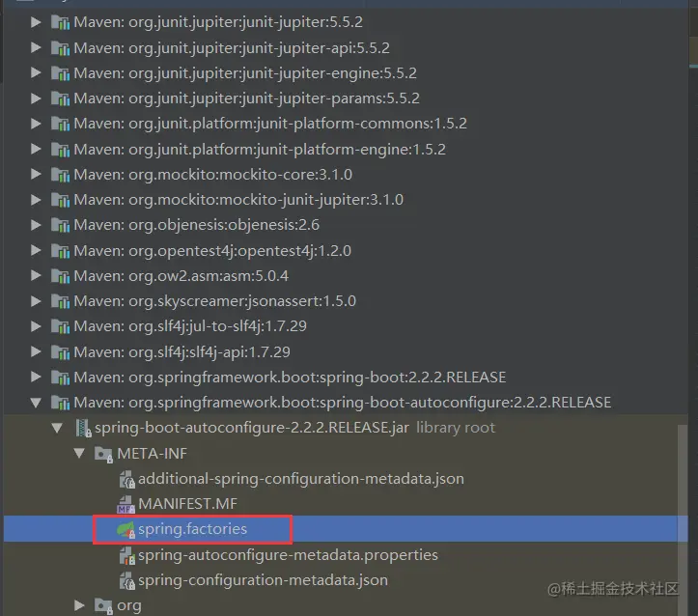The width and height of the screenshot is (698, 616).
Task: Click library icon of junit-jupiter:5.5.2
Action: tap(60, 22)
